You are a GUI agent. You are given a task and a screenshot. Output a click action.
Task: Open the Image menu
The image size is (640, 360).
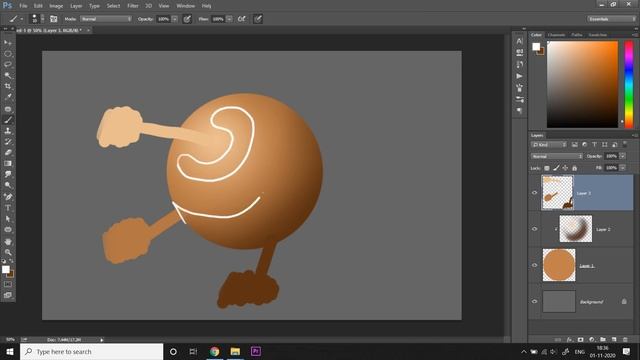coord(56,6)
